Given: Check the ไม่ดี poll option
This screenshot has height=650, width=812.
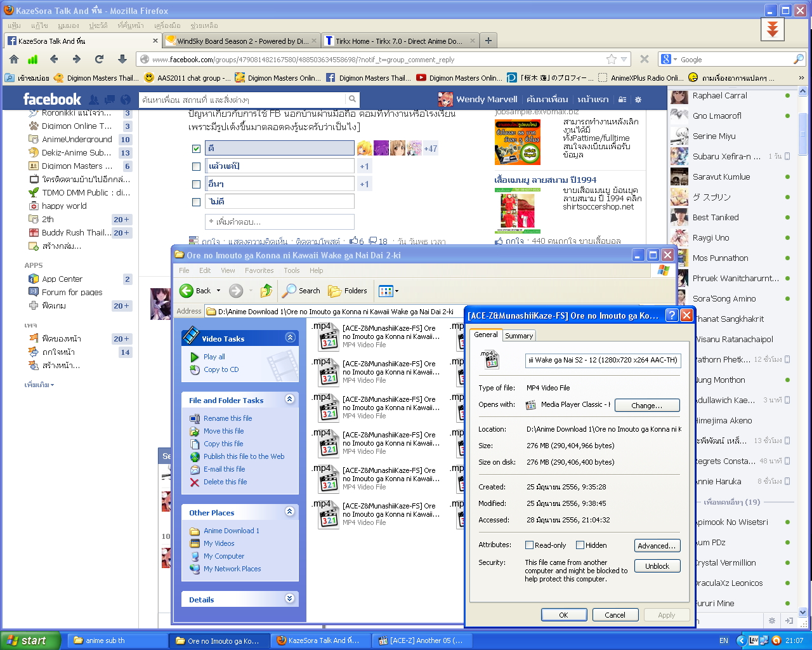Looking at the screenshot, I should (x=196, y=202).
